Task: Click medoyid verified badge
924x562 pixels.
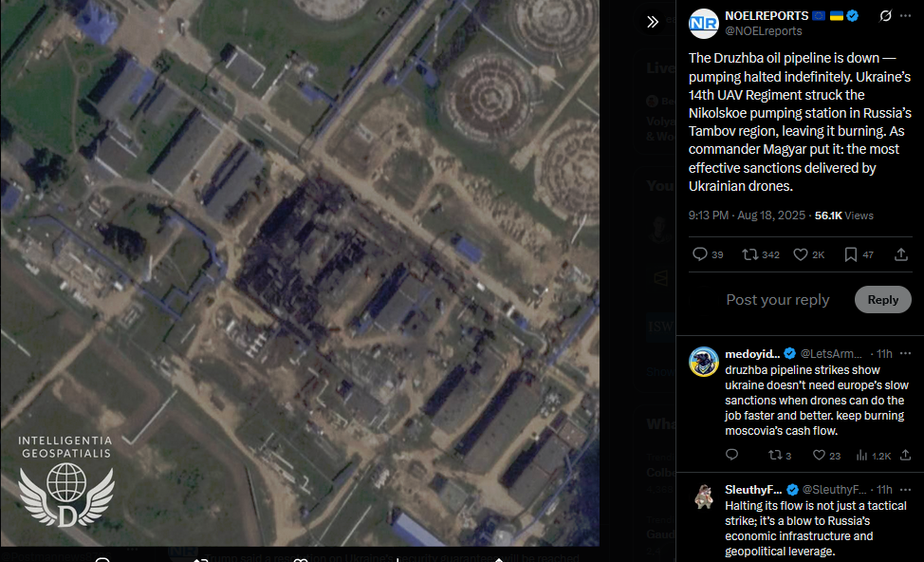Action: [789, 354]
